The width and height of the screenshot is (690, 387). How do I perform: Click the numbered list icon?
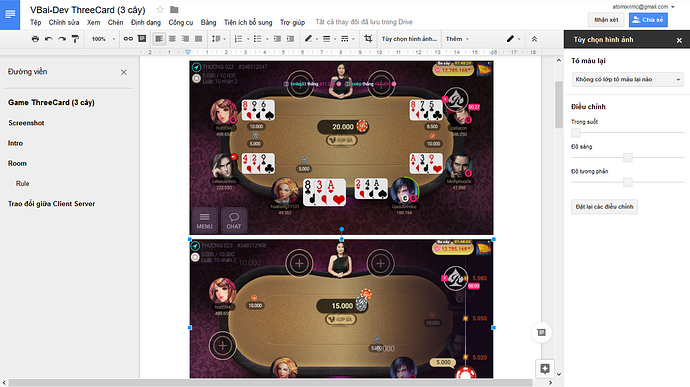point(238,39)
